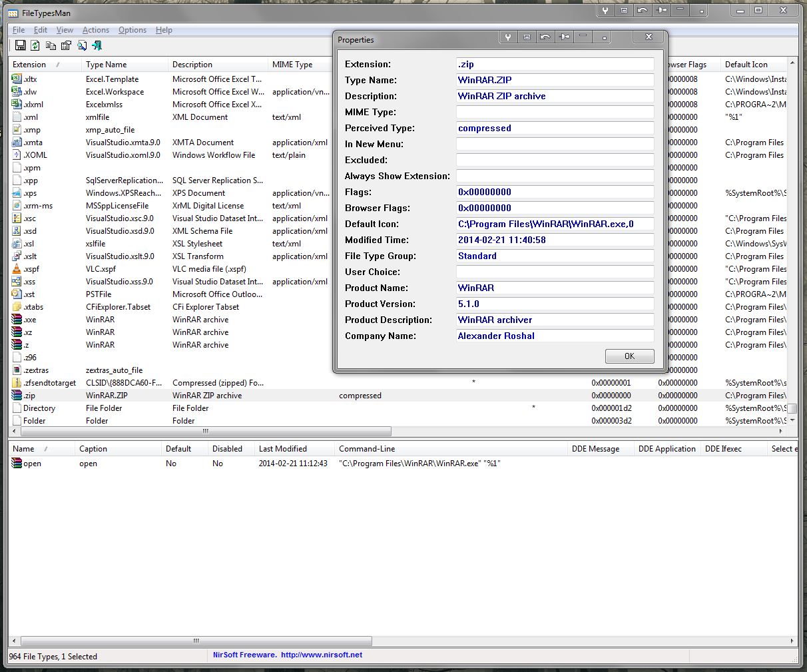Click the wrench icon in FileTypesMan title bar

tap(605, 10)
